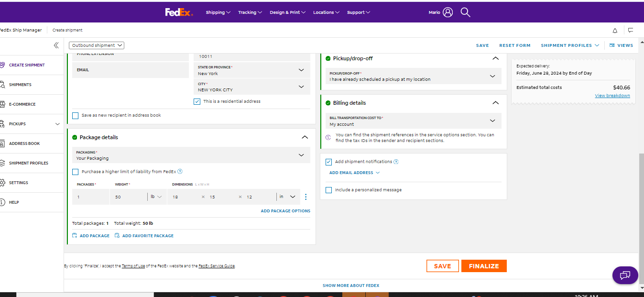
Task: Click the billing info circle icon
Action: coord(328,137)
